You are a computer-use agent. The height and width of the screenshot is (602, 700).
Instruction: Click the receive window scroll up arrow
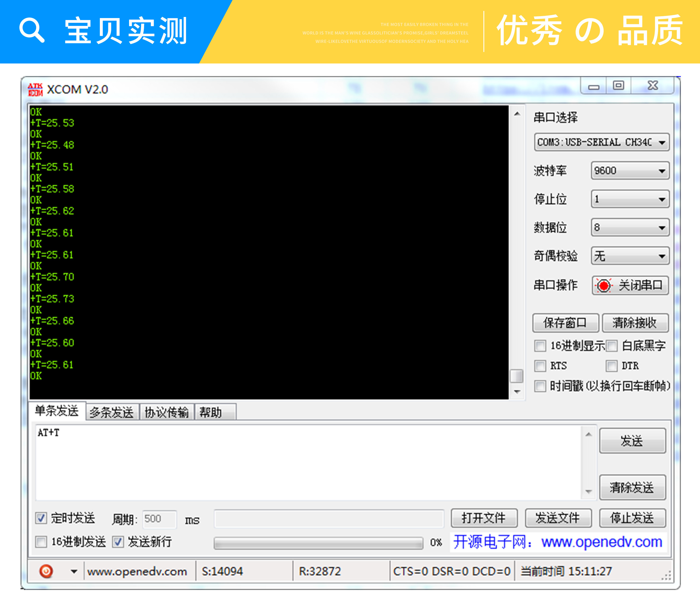click(517, 114)
